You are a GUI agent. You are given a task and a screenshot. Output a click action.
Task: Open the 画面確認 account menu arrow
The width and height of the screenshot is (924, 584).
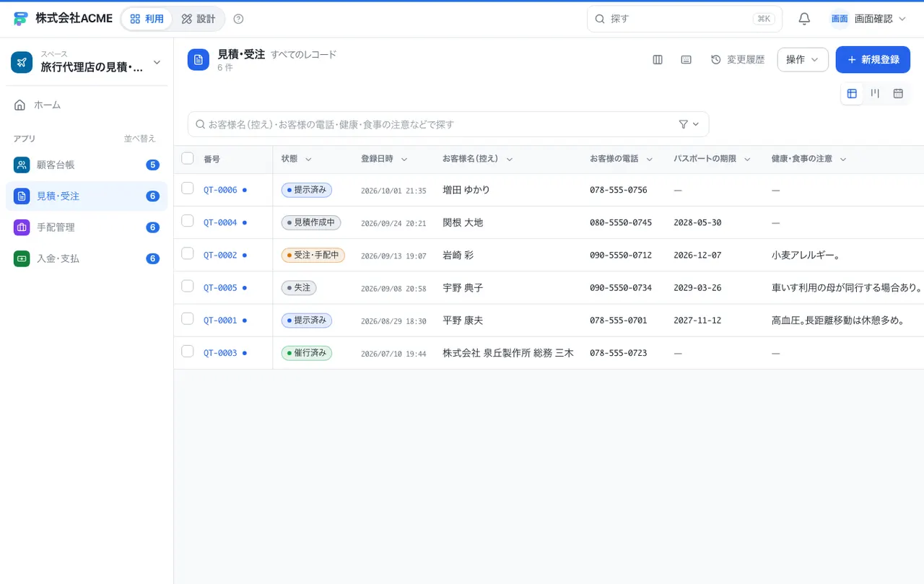tap(902, 19)
